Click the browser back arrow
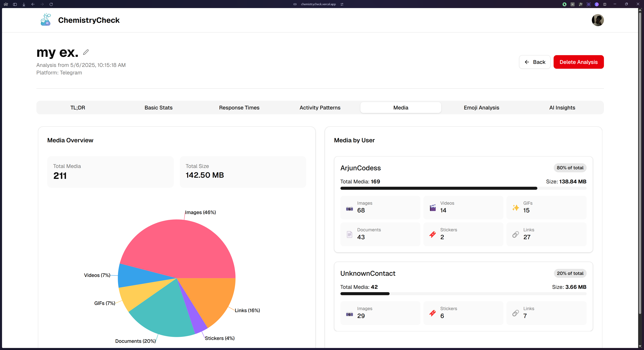Viewport: 644px width, 350px height. (x=33, y=4)
